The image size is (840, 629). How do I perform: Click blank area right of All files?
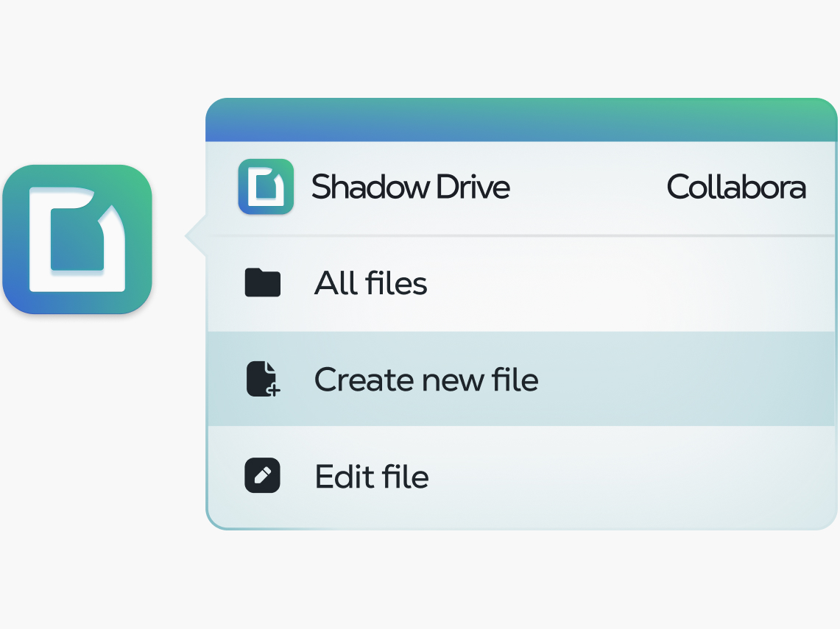[x=626, y=283]
